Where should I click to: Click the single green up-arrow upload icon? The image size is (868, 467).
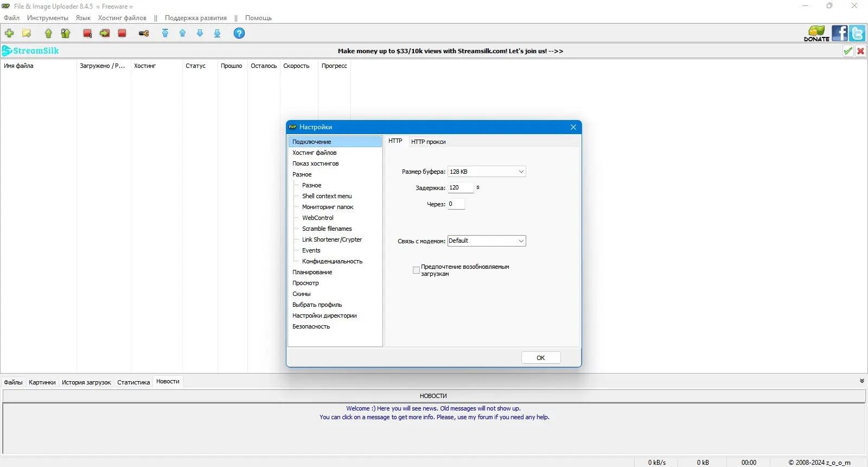[x=48, y=33]
